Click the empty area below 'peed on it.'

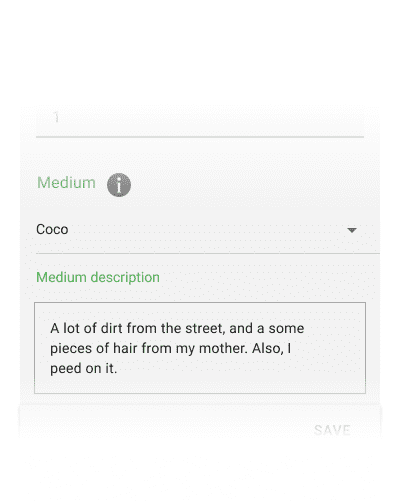click(x=200, y=384)
